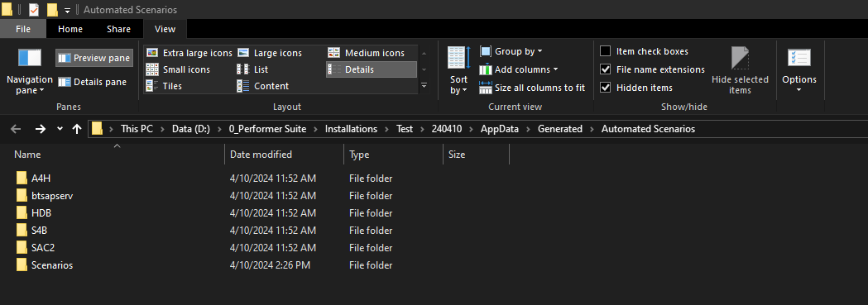Toggle the Preview pane

click(x=94, y=58)
